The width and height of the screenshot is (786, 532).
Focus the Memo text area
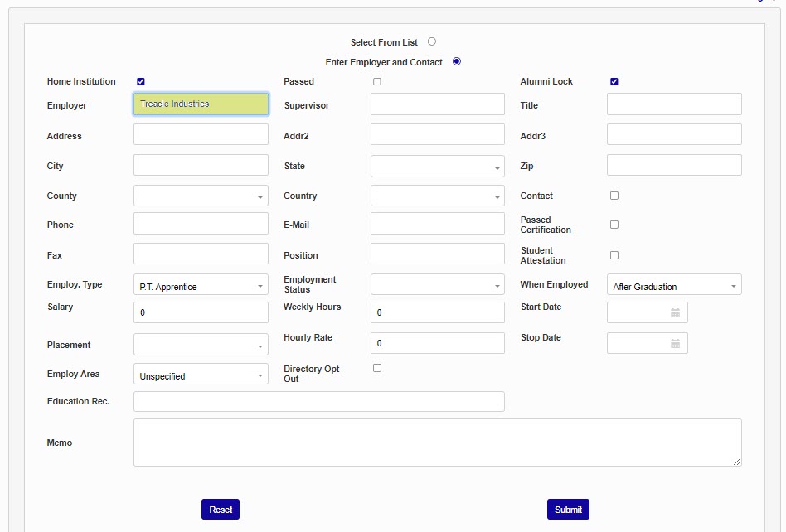pos(437,443)
